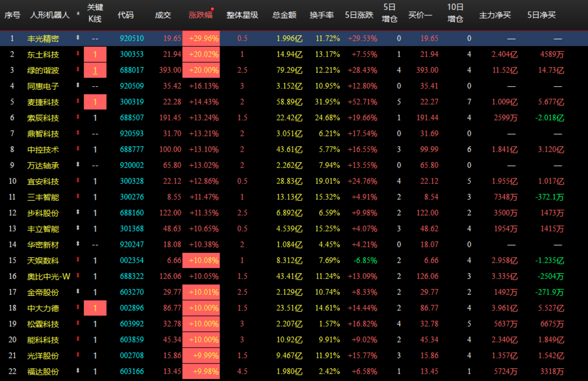This screenshot has width=588, height=381.
Task: Click the +10.08% change cell for 天娱数科
Action: pos(201,260)
